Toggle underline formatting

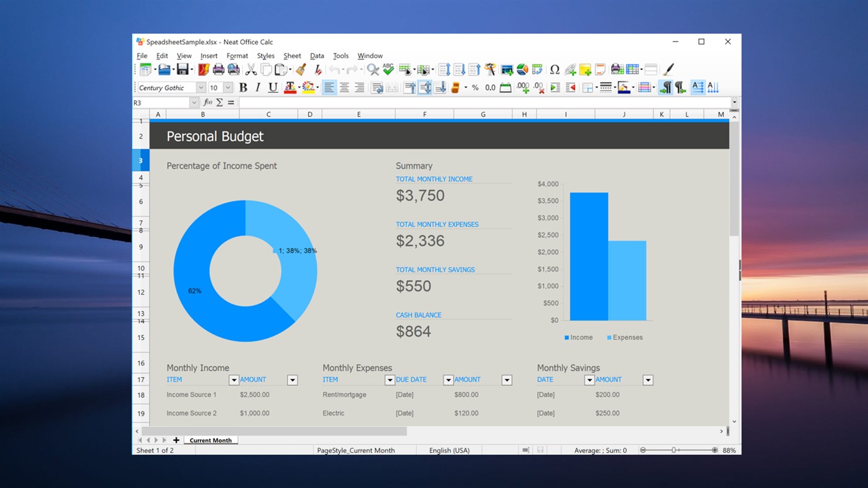click(x=273, y=87)
